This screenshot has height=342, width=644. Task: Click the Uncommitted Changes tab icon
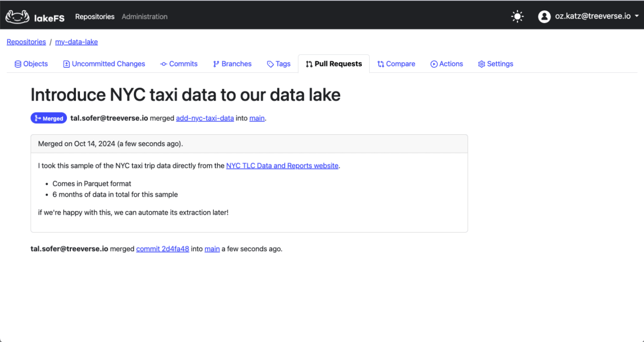tap(66, 64)
